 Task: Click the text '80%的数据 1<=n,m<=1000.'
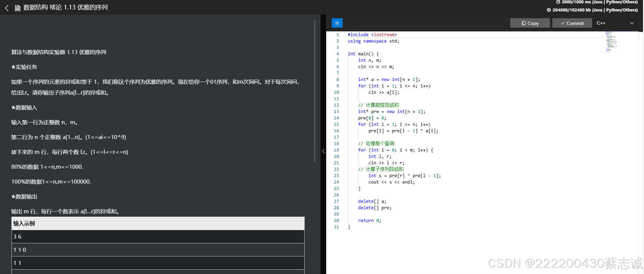pos(47,167)
